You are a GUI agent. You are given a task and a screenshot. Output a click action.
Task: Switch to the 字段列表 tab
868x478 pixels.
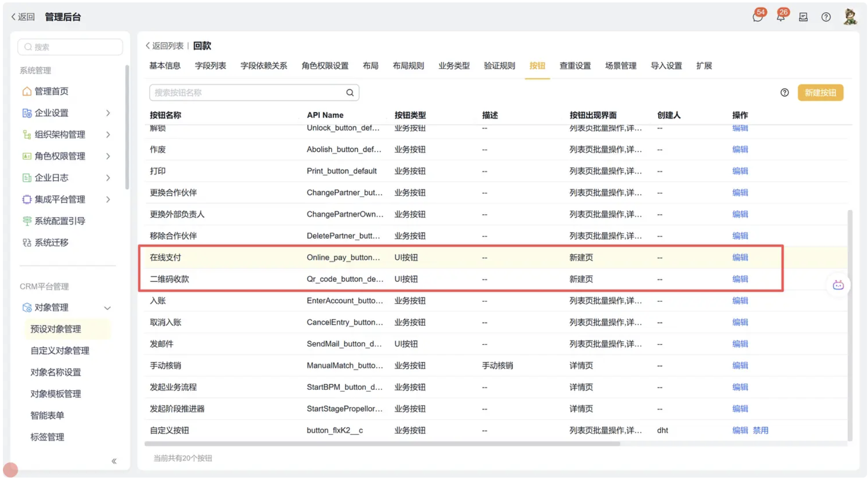coord(210,66)
